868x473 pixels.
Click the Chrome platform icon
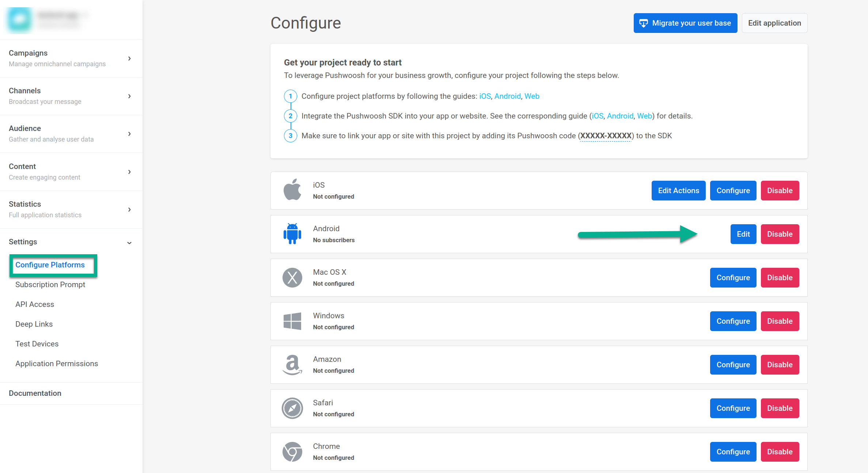point(292,452)
